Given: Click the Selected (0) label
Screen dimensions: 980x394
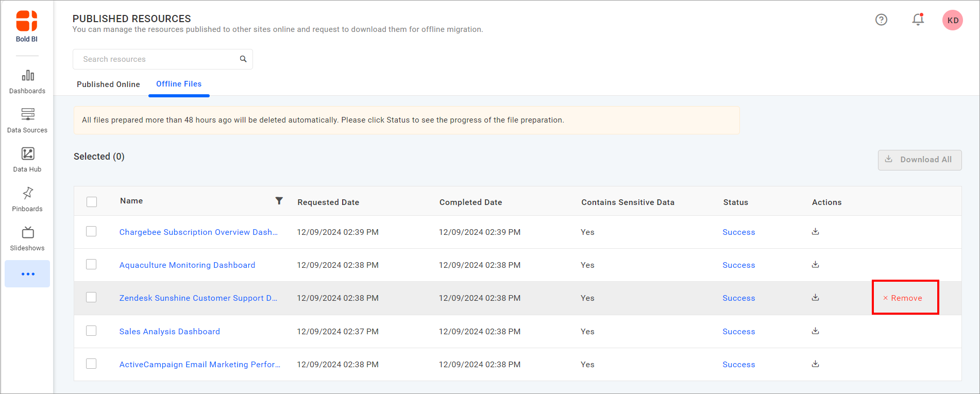Looking at the screenshot, I should (x=99, y=157).
